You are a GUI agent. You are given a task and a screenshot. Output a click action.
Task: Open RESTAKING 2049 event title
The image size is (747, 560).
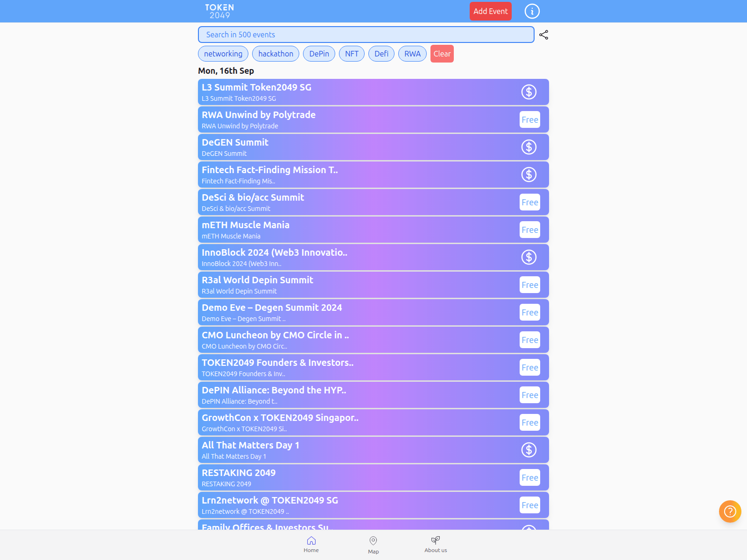[x=239, y=473]
